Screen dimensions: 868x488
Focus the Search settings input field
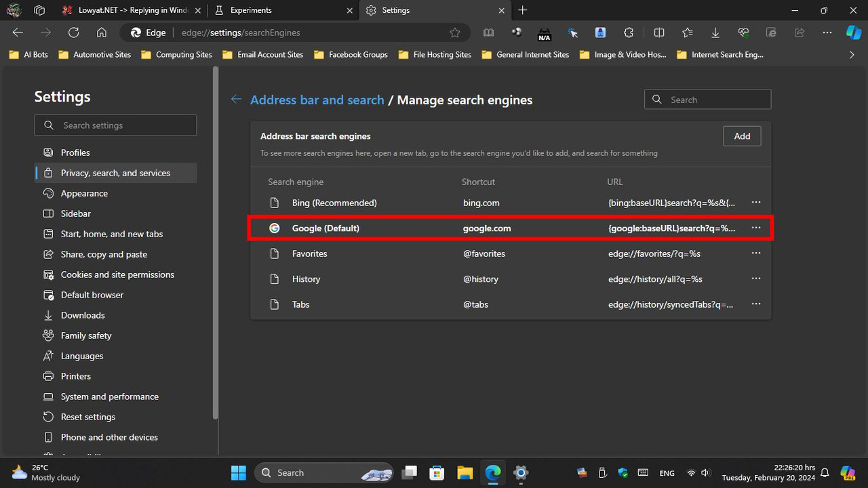tap(116, 125)
